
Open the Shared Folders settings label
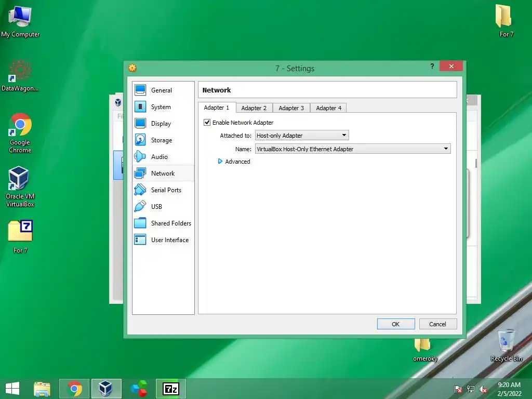(x=171, y=223)
